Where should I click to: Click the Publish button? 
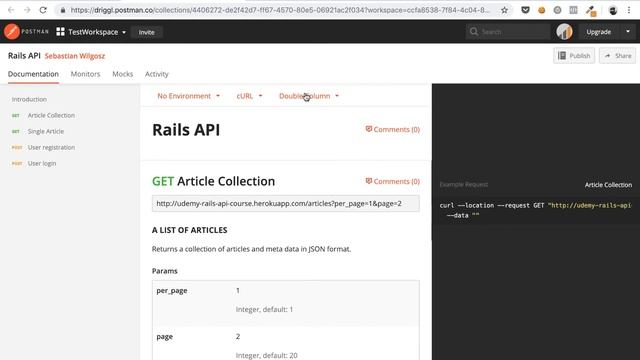[x=574, y=56]
